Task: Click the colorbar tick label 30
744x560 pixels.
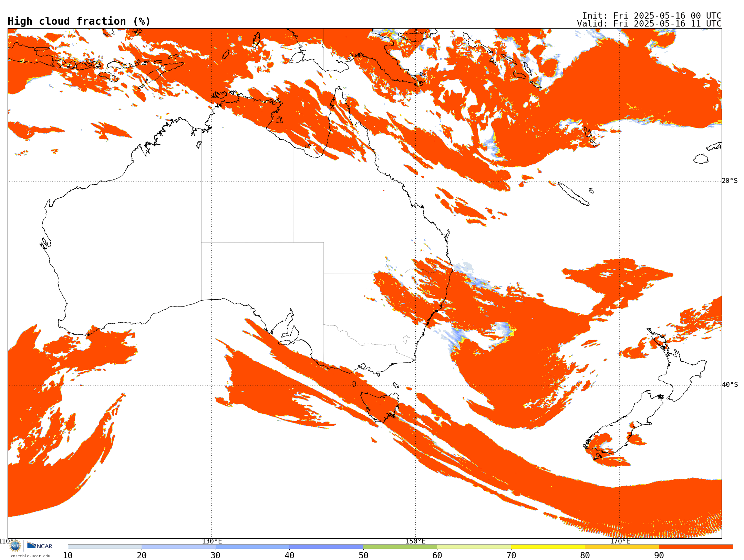Action: tap(216, 556)
